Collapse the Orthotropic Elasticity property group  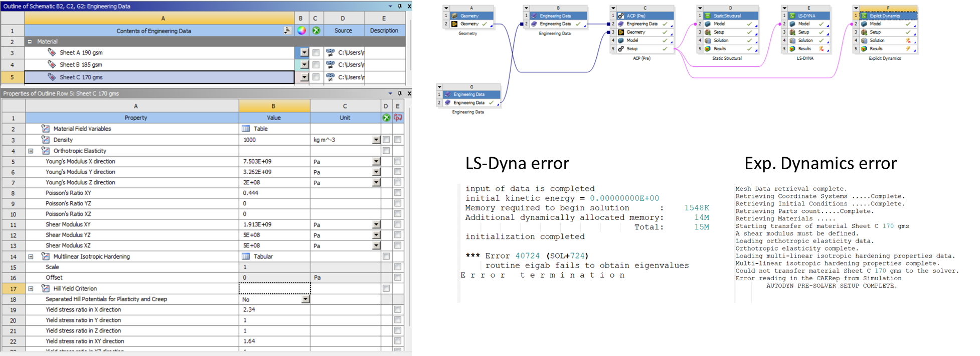(x=31, y=151)
